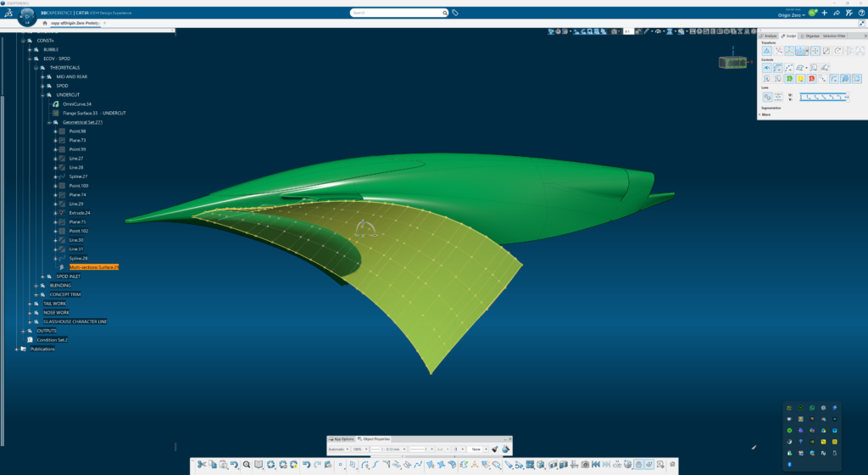Image resolution: width=868 pixels, height=475 pixels.
Task: Switch to the Selection Filter tab
Action: (x=834, y=36)
